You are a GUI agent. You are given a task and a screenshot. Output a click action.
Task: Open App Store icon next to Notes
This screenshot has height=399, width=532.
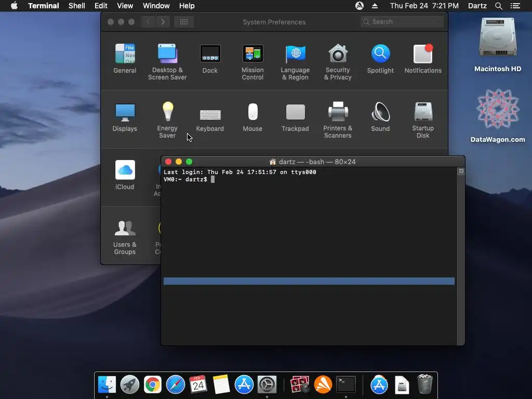244,385
